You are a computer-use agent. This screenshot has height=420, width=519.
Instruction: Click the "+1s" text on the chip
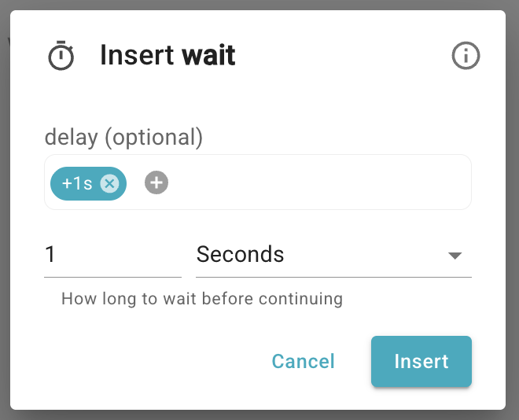pyautogui.click(x=77, y=184)
